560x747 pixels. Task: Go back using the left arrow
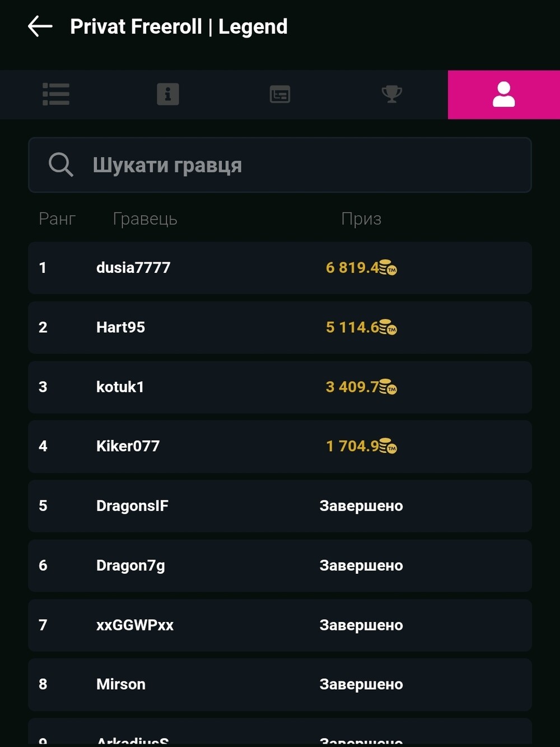(40, 26)
